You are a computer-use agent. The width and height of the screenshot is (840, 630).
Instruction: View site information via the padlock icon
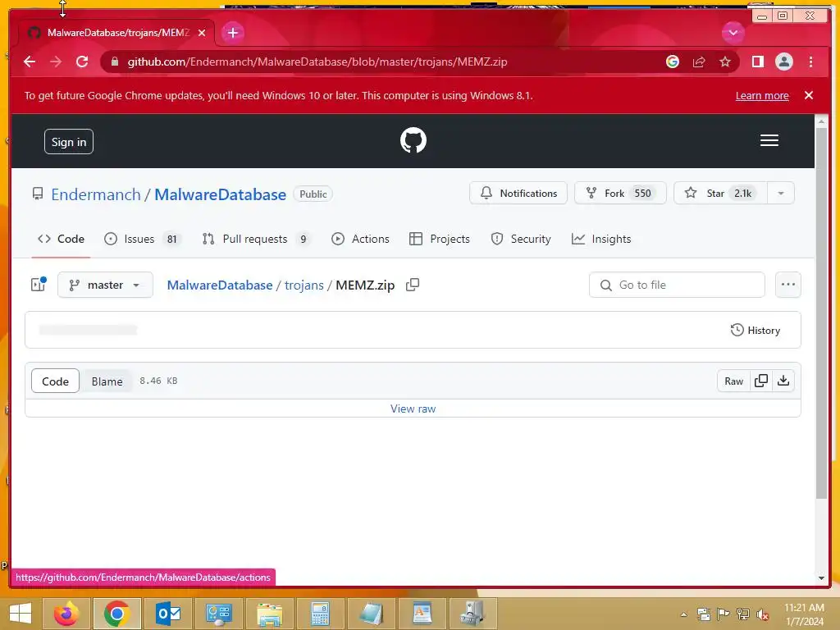(x=115, y=62)
